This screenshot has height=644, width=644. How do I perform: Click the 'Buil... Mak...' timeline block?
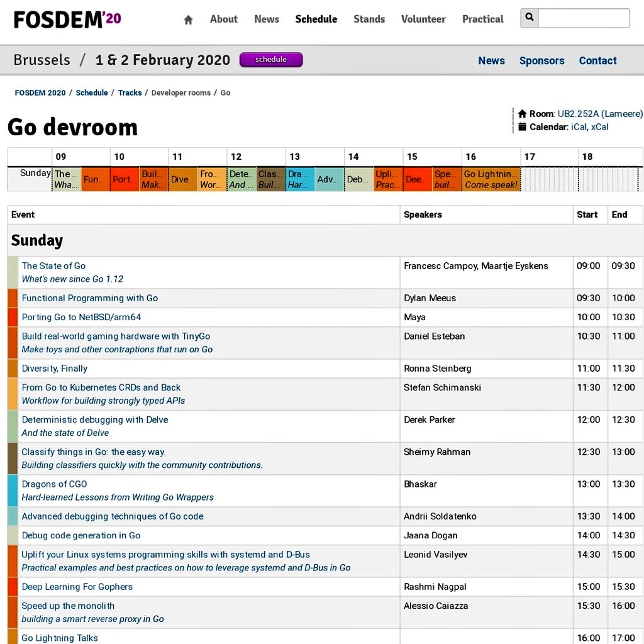click(x=154, y=179)
